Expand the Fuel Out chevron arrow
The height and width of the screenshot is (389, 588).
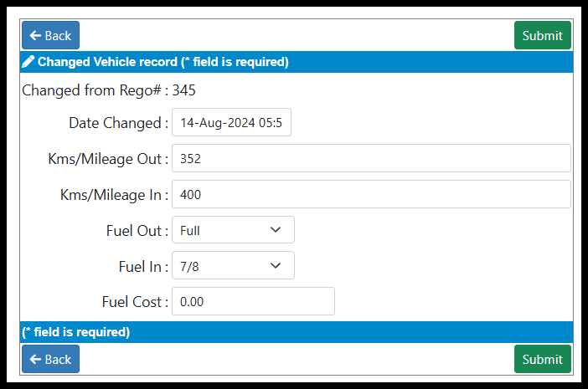276,230
